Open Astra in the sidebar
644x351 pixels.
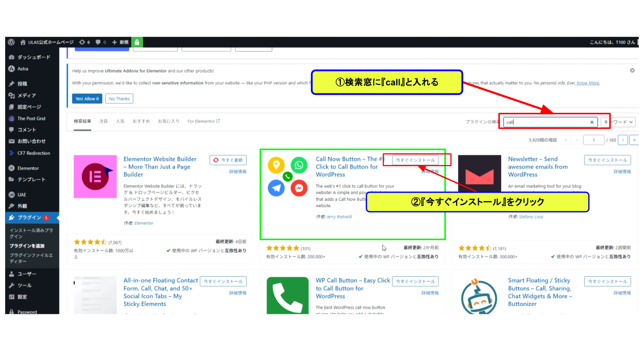tap(32, 69)
